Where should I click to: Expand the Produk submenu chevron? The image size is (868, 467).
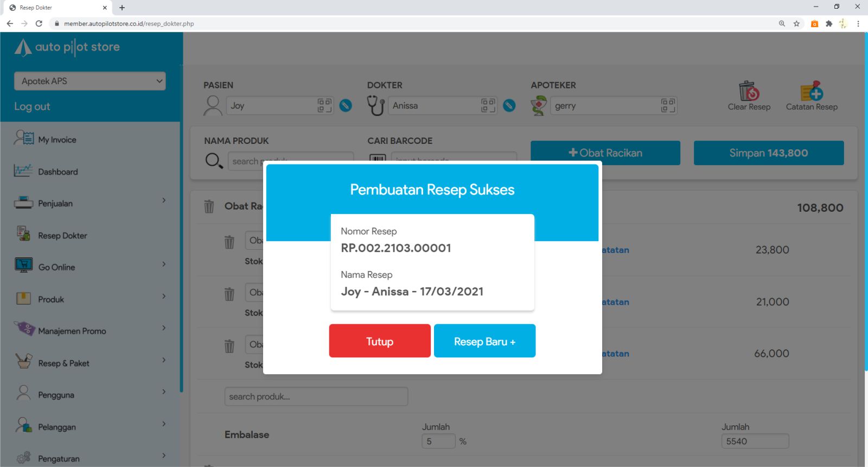(x=164, y=296)
